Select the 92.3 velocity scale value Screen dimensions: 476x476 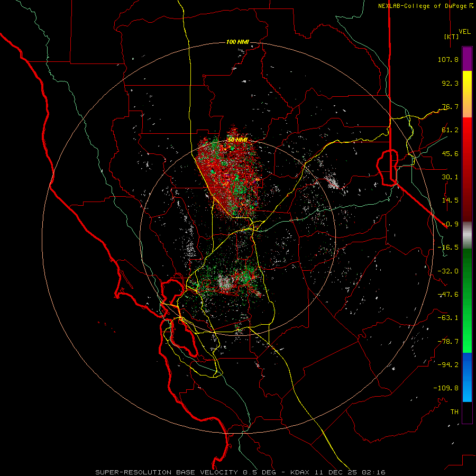click(x=450, y=83)
